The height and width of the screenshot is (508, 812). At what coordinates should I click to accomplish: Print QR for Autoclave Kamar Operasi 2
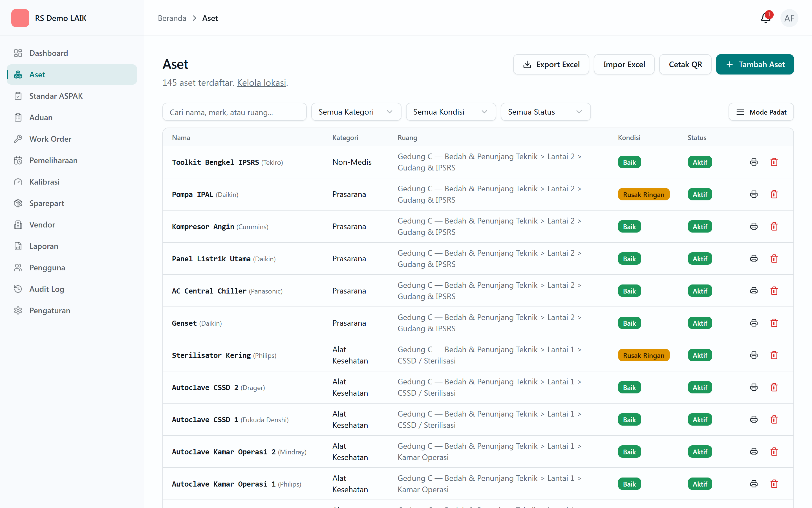(754, 452)
